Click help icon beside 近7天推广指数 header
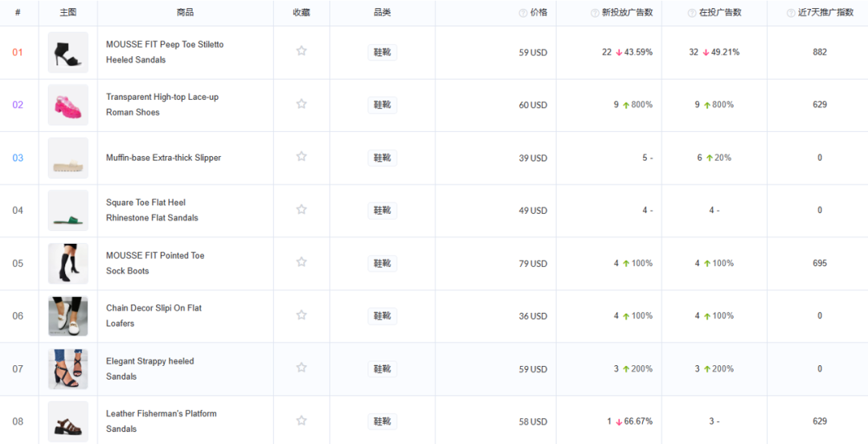The width and height of the screenshot is (868, 444). (791, 14)
